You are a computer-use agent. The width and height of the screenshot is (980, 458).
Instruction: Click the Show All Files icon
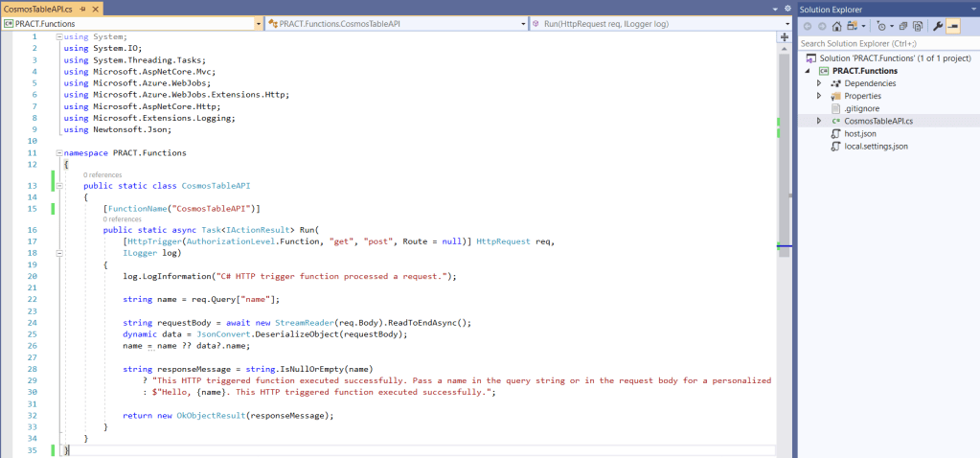tap(918, 26)
